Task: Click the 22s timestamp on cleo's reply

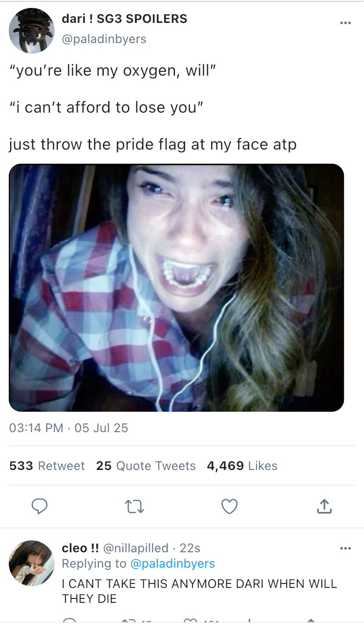Action: click(x=190, y=548)
